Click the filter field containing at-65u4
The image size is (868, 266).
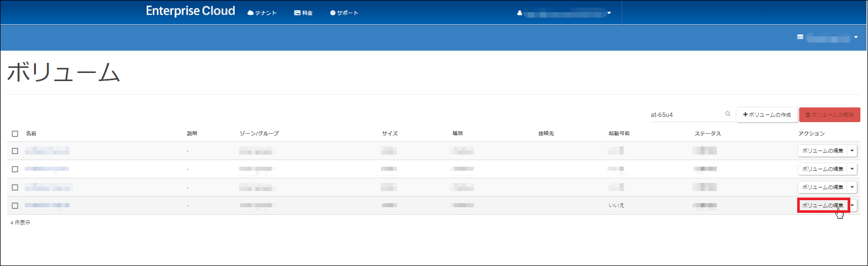[685, 115]
